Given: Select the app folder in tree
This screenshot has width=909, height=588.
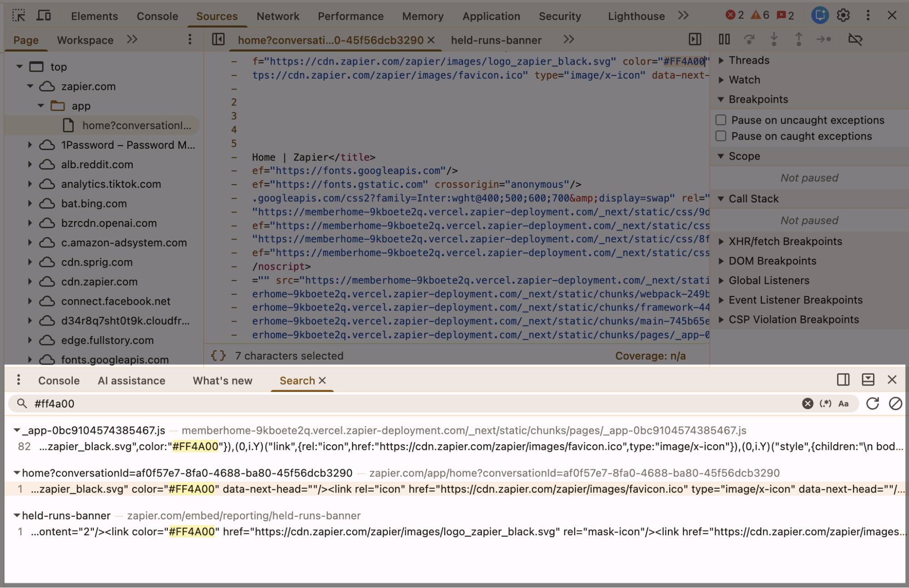Looking at the screenshot, I should [81, 106].
